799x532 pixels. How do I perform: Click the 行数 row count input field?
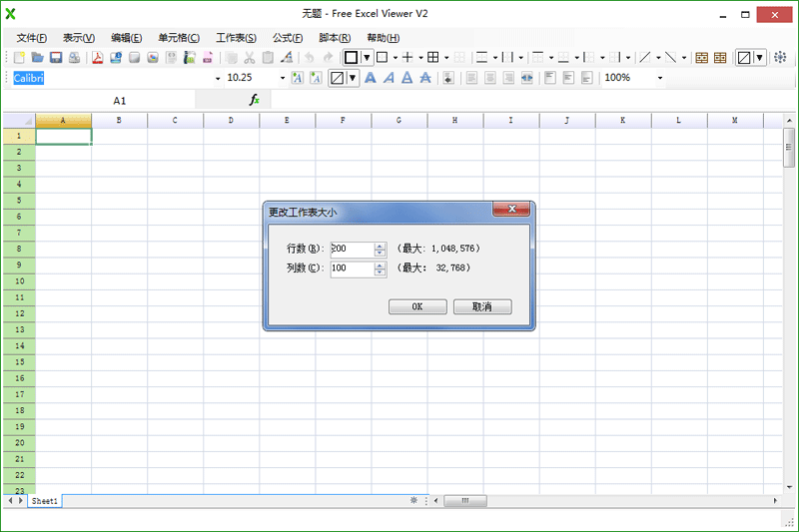pos(353,249)
